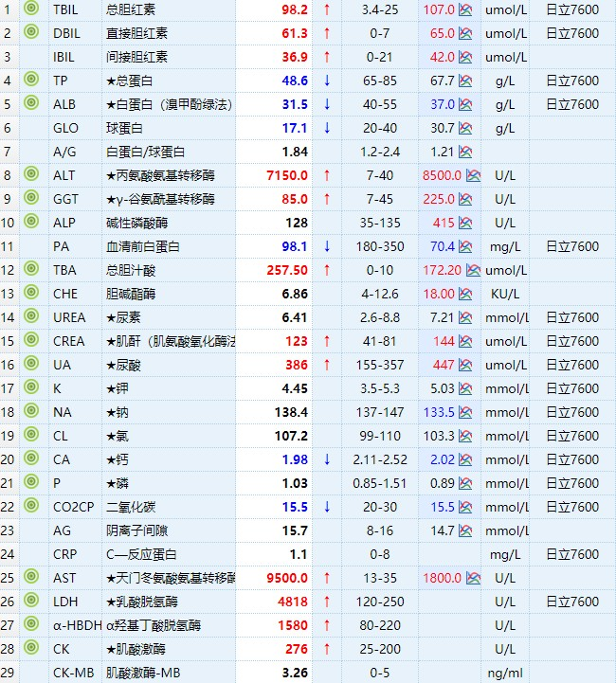
Task: Click the trend icon next to GGT 225.0
Action: pyautogui.click(x=465, y=199)
